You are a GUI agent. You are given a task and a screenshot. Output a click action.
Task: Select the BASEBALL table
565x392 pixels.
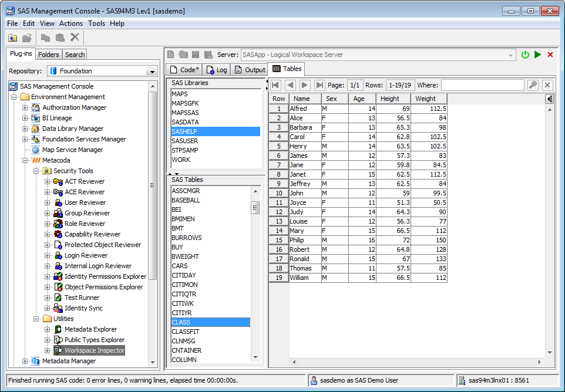210,200
